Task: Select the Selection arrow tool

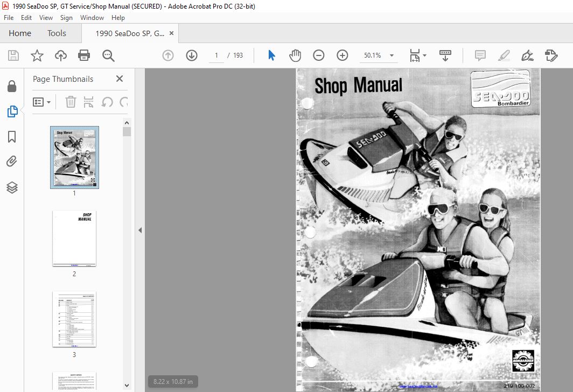Action: (271, 55)
